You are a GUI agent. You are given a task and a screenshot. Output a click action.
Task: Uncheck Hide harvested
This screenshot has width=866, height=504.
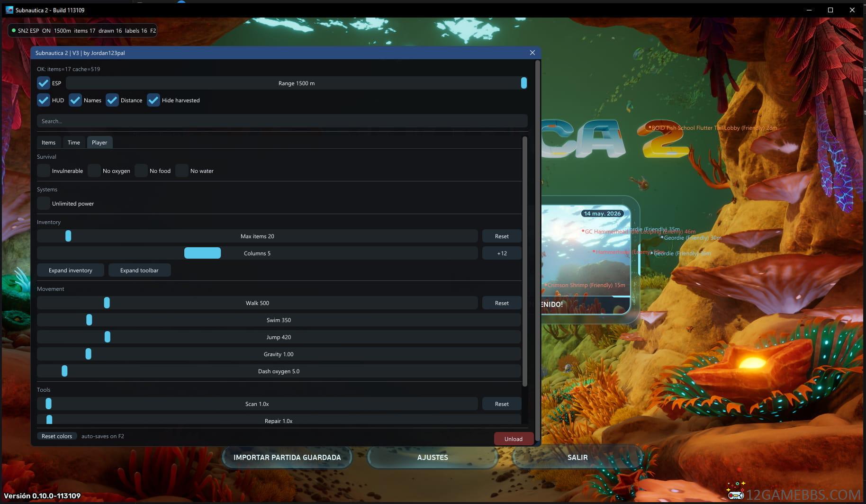(x=153, y=100)
